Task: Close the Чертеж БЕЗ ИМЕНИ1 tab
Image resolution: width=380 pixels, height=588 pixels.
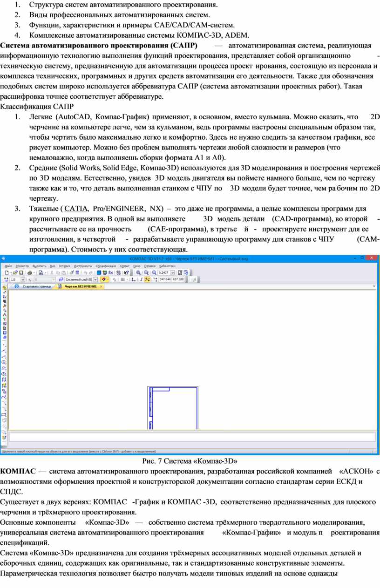Action: click(x=101, y=287)
